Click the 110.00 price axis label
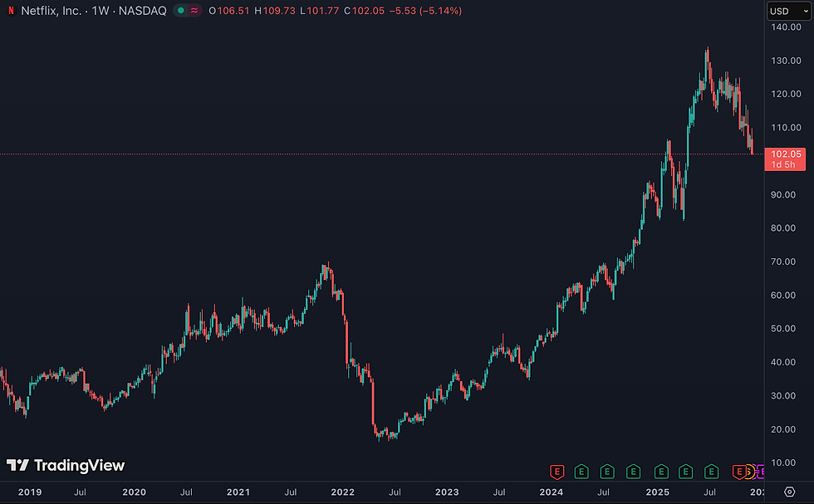Screen dimensions: 814x504 pos(786,128)
